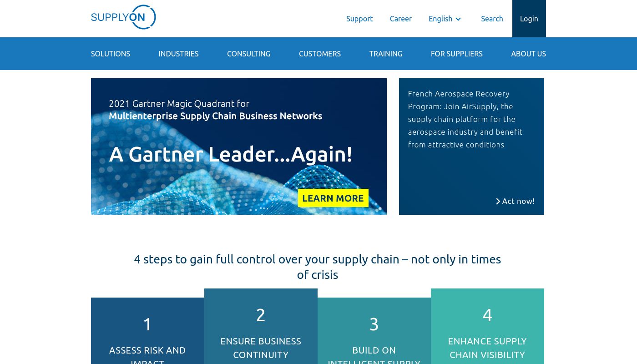Open the Search link
This screenshot has height=364, width=637.
point(492,19)
